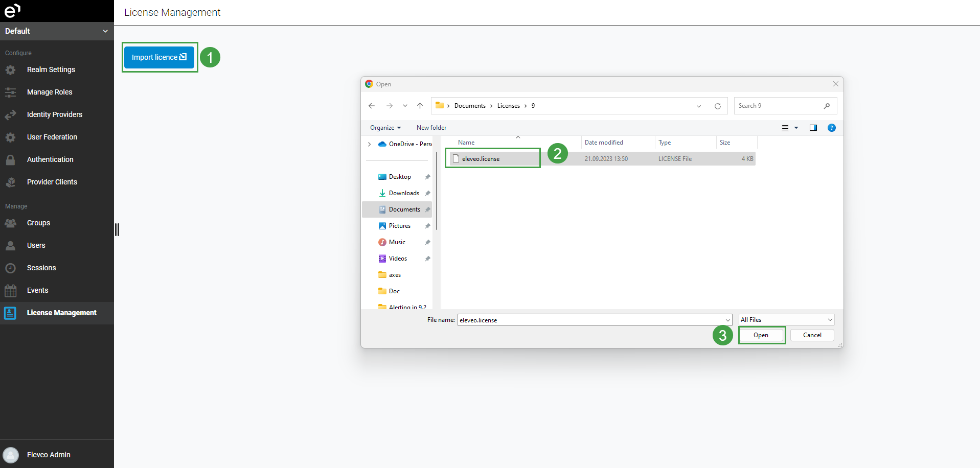Click the Search 9 input box
This screenshot has width=980, height=468.
tap(779, 106)
